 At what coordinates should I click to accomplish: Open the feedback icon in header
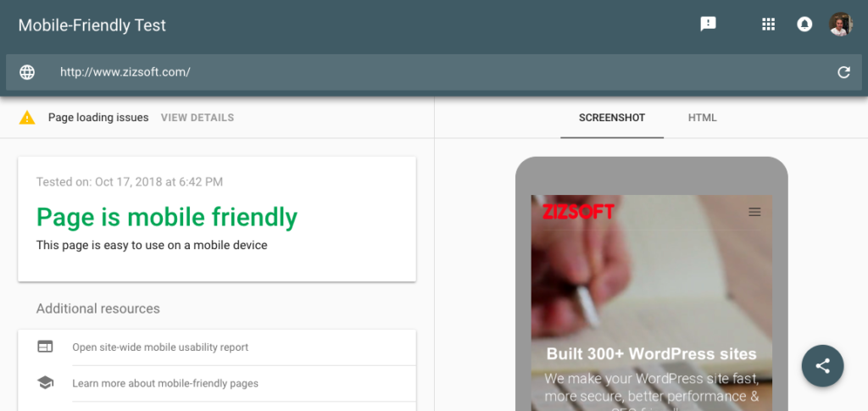click(x=708, y=24)
